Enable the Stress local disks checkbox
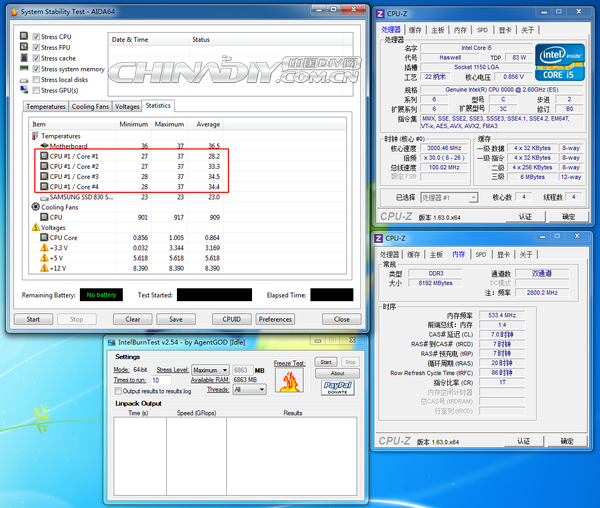This screenshot has width=600, height=508. [x=36, y=79]
